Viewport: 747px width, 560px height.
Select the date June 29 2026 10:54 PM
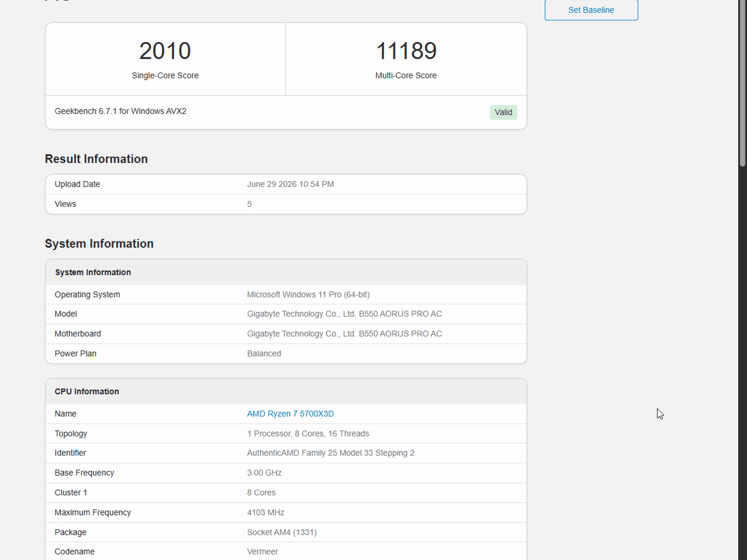tap(290, 184)
